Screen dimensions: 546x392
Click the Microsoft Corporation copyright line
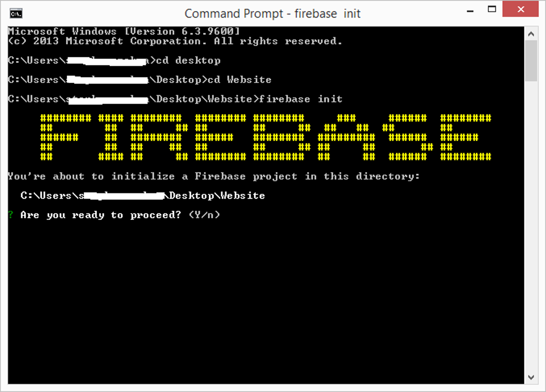point(175,41)
